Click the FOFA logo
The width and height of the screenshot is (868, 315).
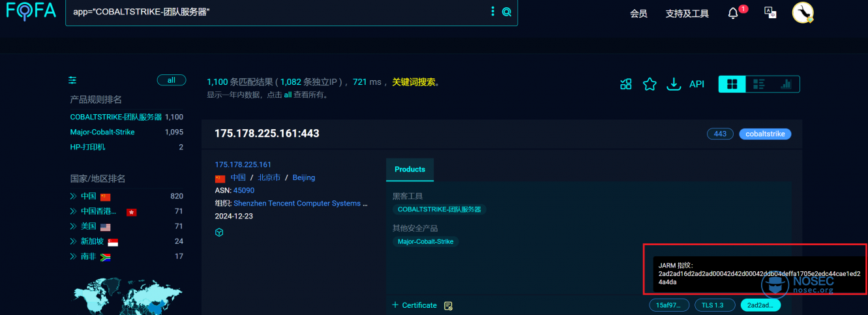click(30, 12)
